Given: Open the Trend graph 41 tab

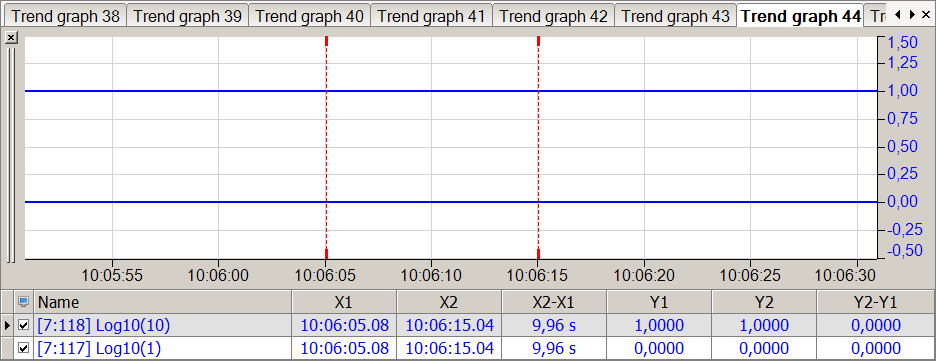Looking at the screenshot, I should pos(432,16).
